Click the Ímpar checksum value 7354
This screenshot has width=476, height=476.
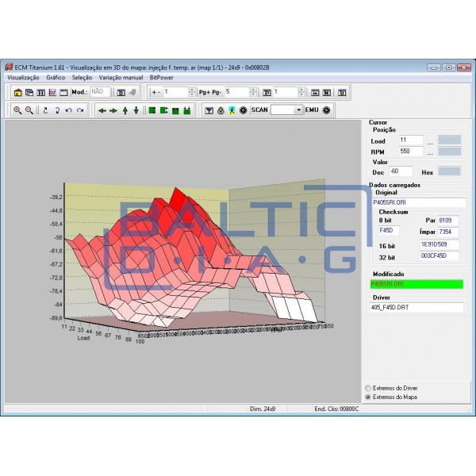pyautogui.click(x=447, y=232)
